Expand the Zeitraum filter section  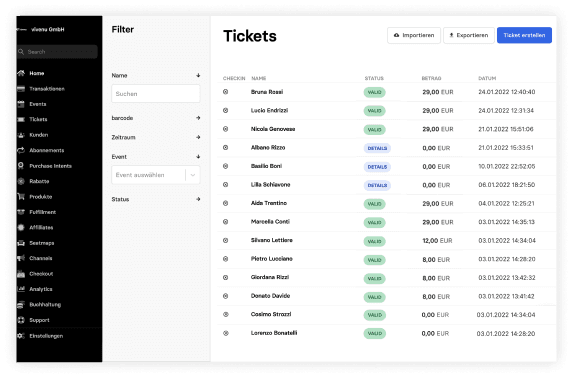(x=156, y=137)
